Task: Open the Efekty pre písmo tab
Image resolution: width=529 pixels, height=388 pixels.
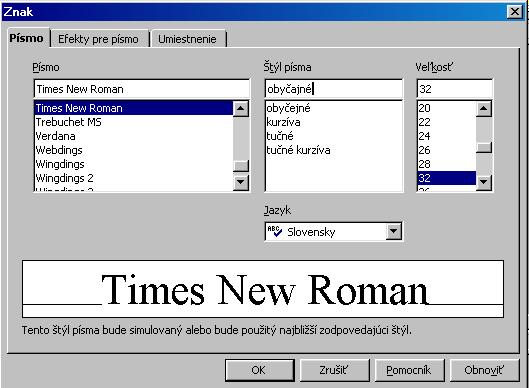Action: (x=99, y=39)
